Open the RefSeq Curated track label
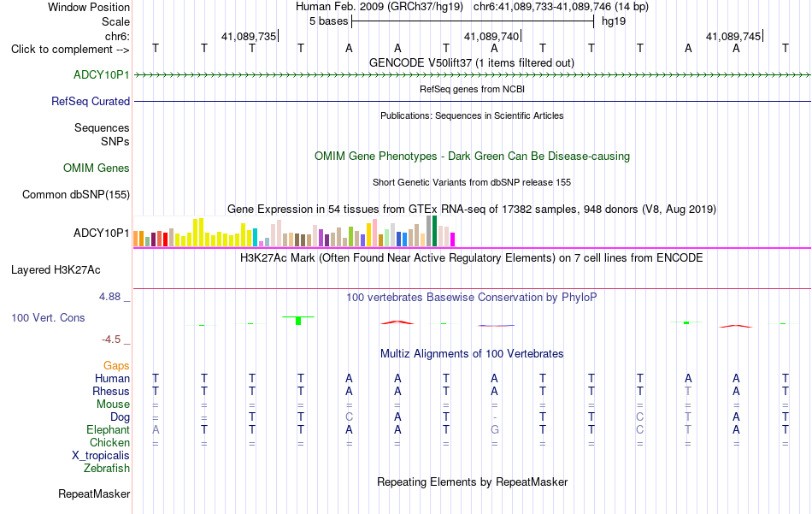The width and height of the screenshot is (812, 514). [90, 101]
